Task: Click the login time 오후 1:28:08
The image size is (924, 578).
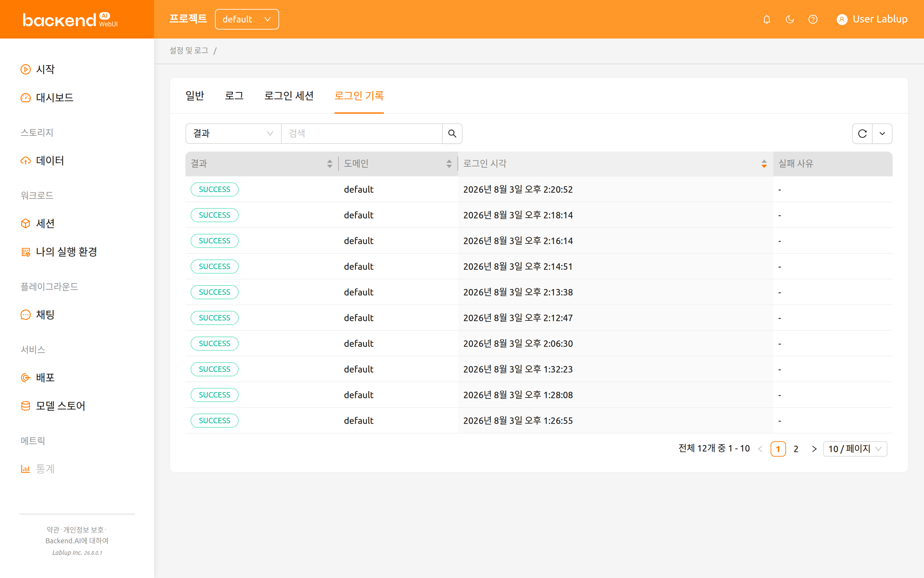Action: pos(518,395)
